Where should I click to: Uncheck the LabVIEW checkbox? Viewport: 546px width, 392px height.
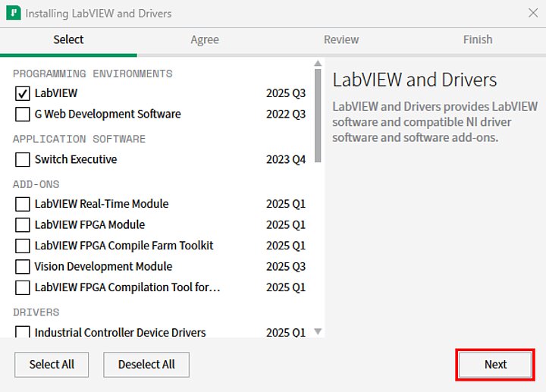[23, 93]
